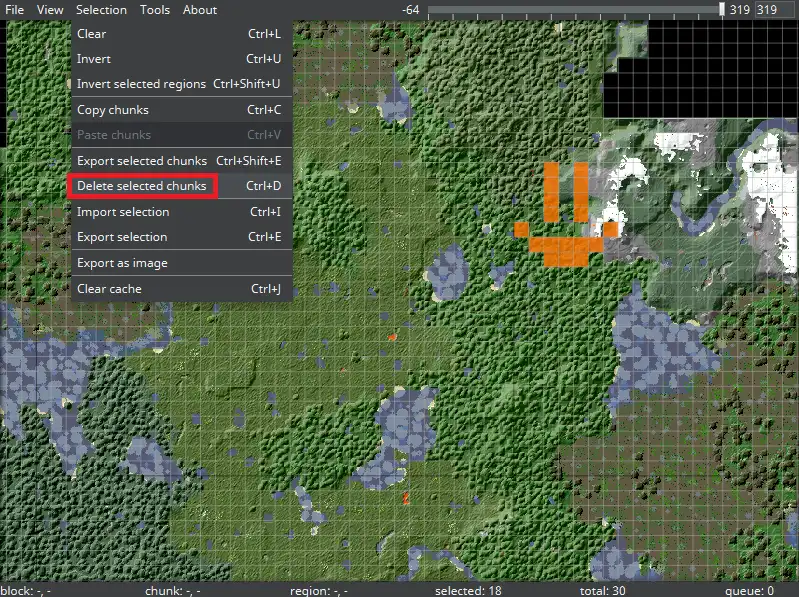Click the 'selected: 18' status text
The image size is (799, 597).
tap(468, 590)
